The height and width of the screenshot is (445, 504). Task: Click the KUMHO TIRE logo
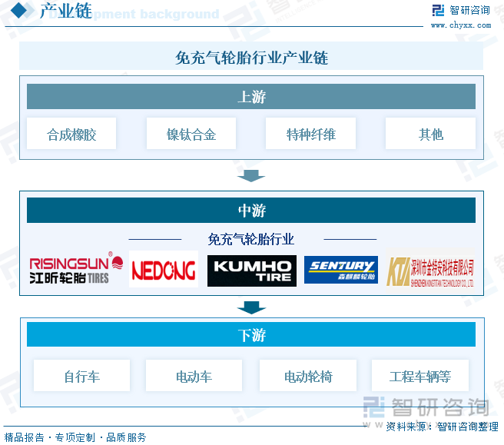pyautogui.click(x=252, y=271)
